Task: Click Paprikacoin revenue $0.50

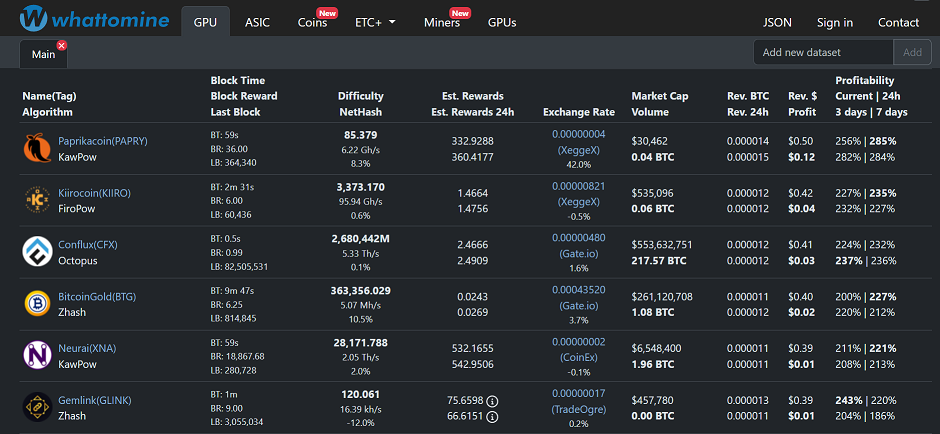Action: pyautogui.click(x=800, y=141)
